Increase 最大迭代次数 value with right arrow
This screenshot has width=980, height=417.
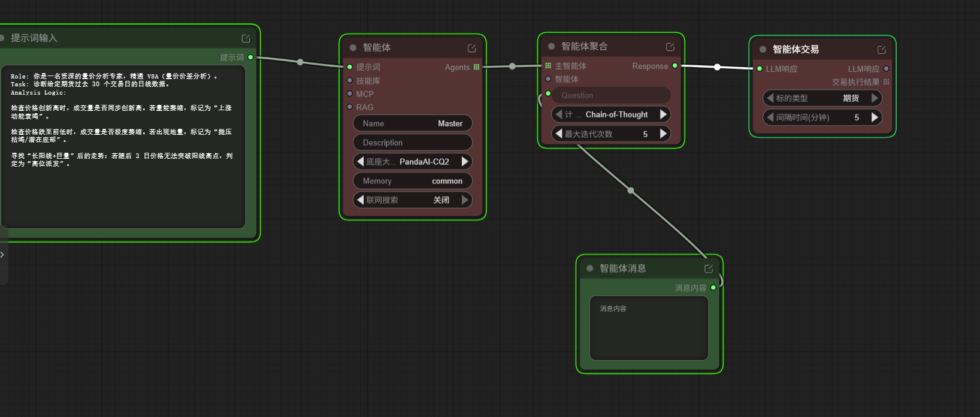[663, 134]
